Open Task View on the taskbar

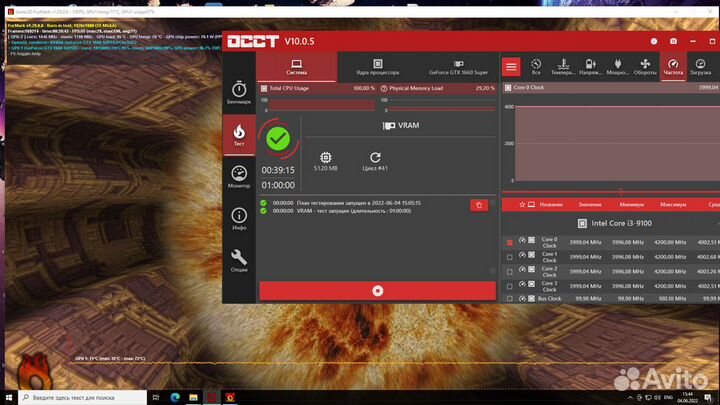click(156, 397)
